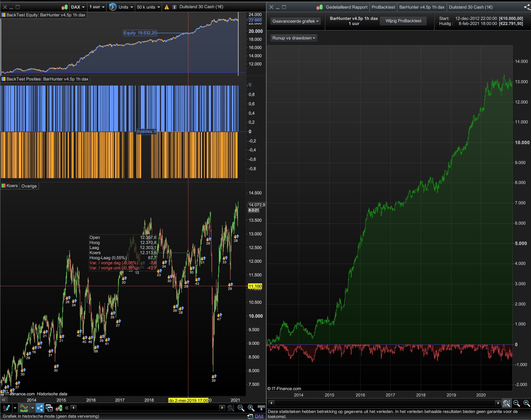Click the share icon in report panel header
This screenshot has width=531, height=420.
point(527,7)
